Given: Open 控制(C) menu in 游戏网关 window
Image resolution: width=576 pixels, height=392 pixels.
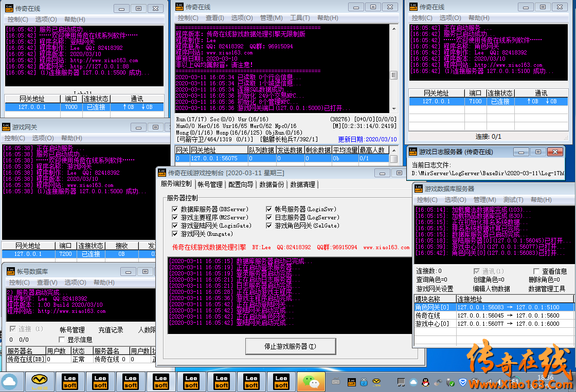Looking at the screenshot, I should (x=15, y=138).
